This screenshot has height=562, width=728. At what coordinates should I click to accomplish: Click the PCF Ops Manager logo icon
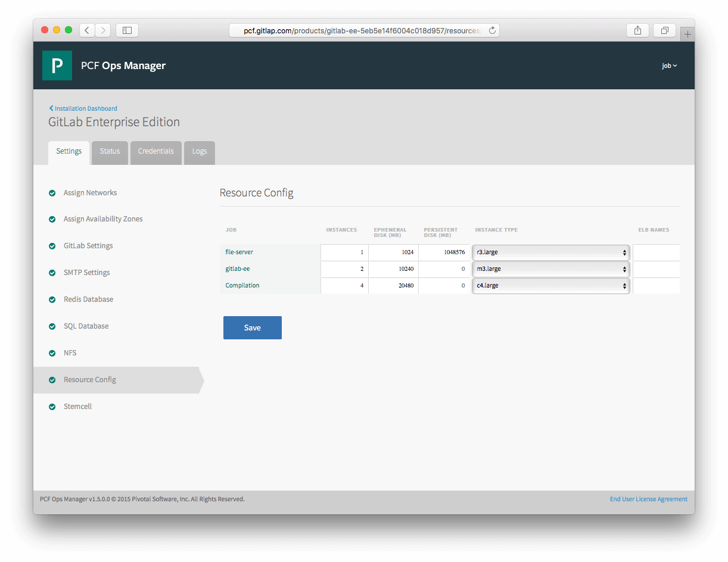coord(57,65)
